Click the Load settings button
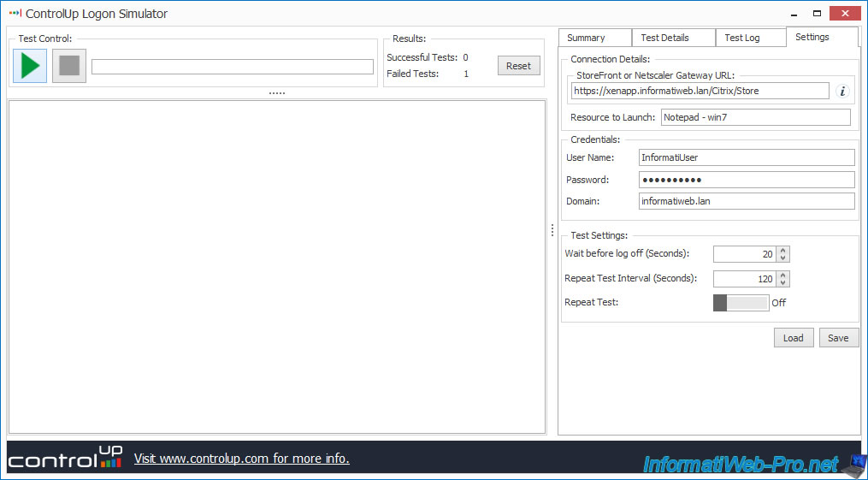The image size is (868, 480). click(x=794, y=338)
